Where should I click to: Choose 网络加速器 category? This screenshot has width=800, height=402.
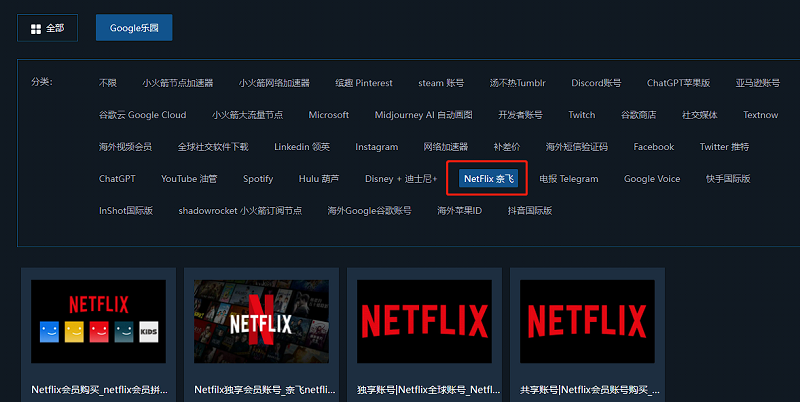pos(445,147)
